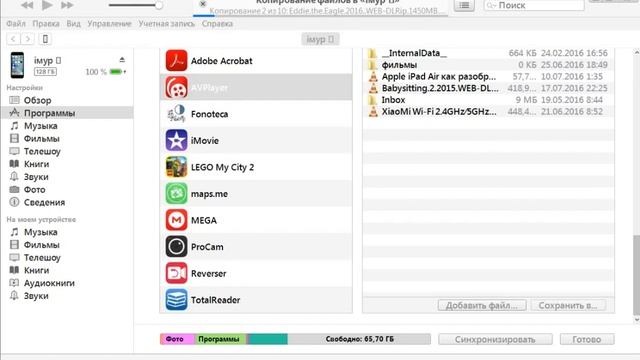Click the fast-forward button
Screen dimensions: 640x360
(x=67, y=5)
